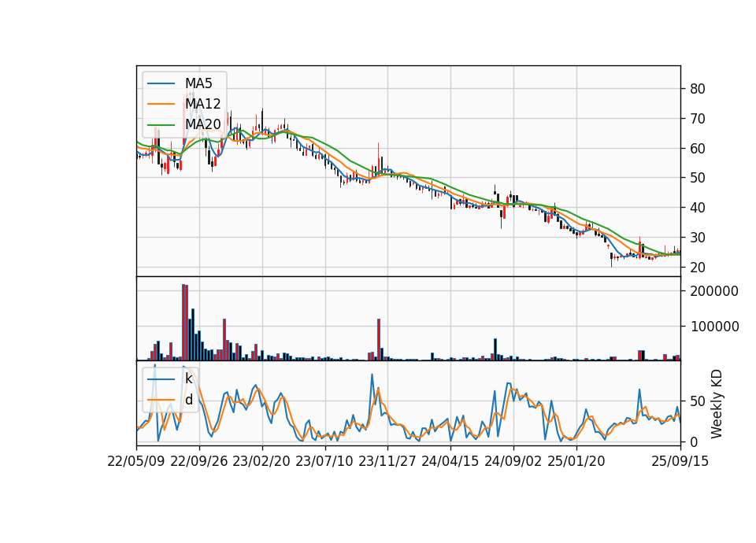The height and width of the screenshot is (543, 756).
Task: Click the k legend label
Action: (188, 379)
